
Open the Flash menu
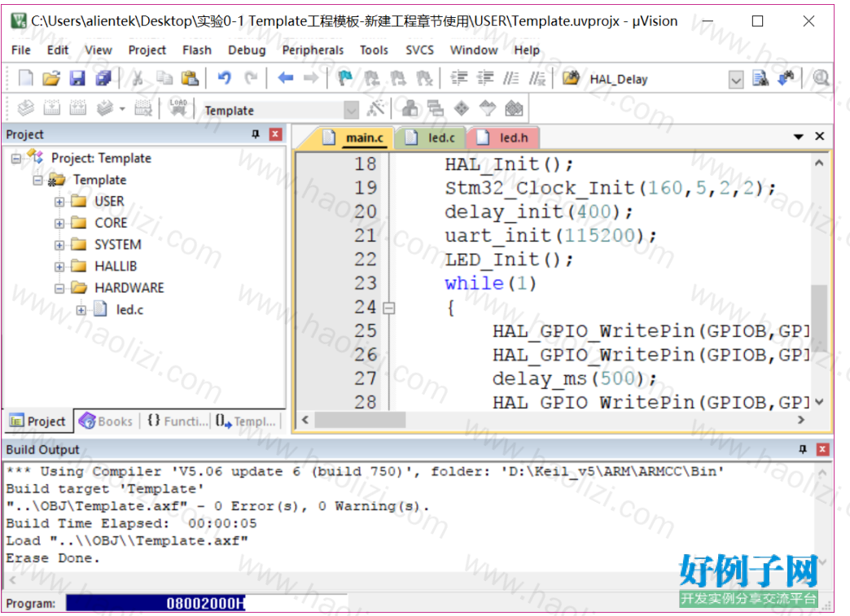click(x=197, y=50)
